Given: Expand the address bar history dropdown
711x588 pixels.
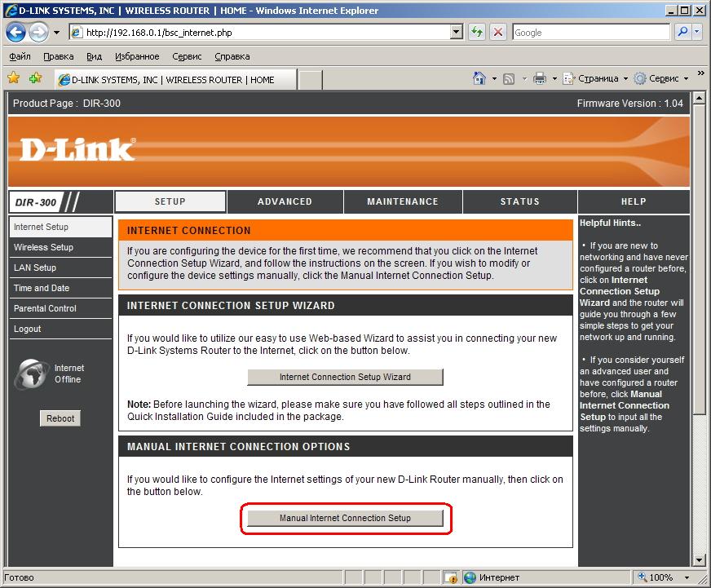Looking at the screenshot, I should tap(457, 33).
